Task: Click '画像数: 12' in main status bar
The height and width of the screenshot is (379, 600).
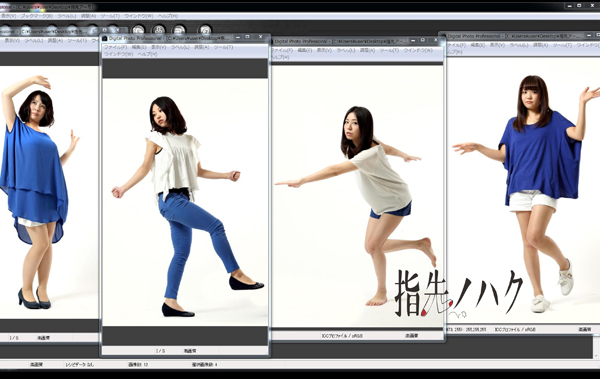Action: pyautogui.click(x=138, y=364)
